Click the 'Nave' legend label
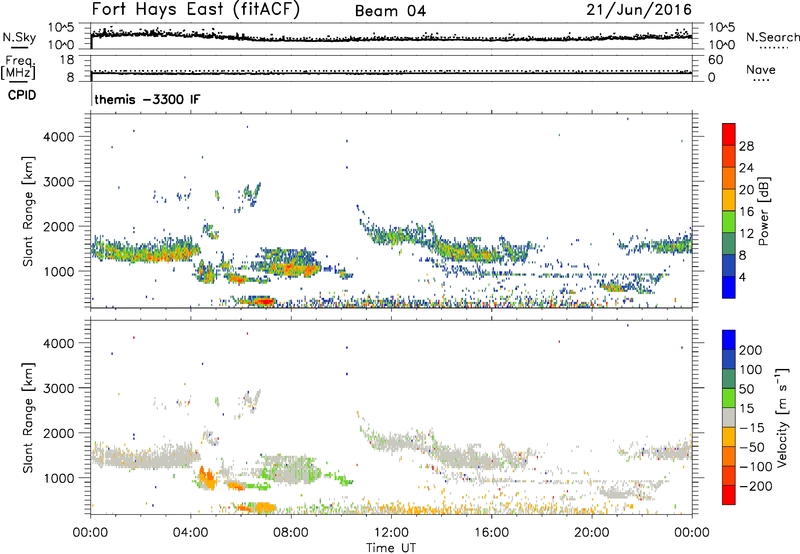The image size is (800, 554). coord(761,69)
